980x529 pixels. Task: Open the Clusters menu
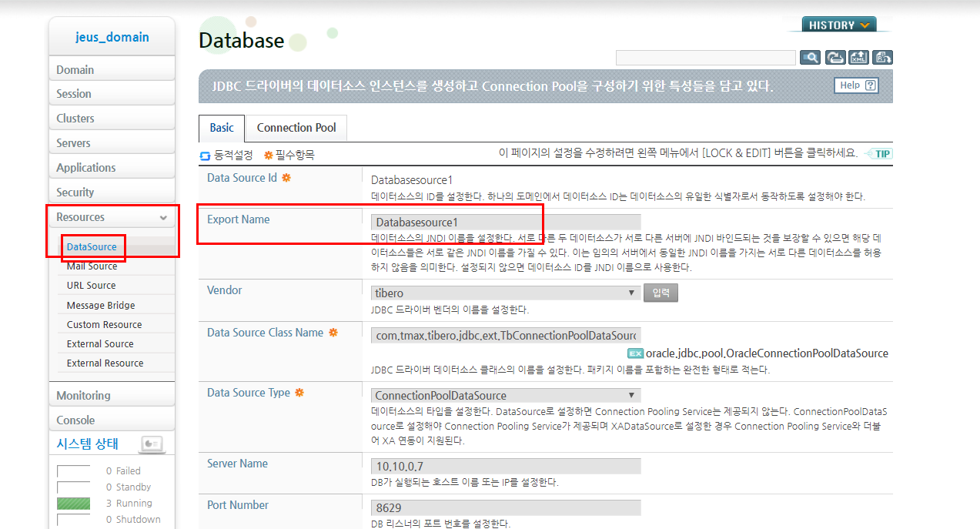point(112,119)
